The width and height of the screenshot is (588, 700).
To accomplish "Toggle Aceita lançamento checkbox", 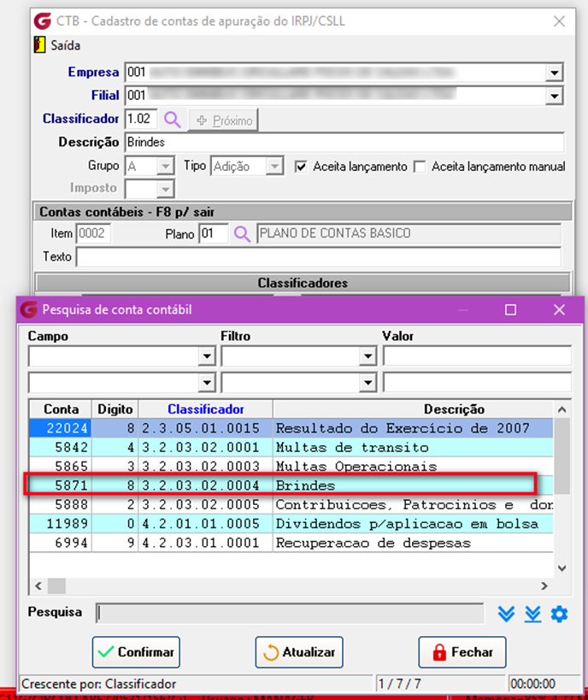I will click(301, 167).
